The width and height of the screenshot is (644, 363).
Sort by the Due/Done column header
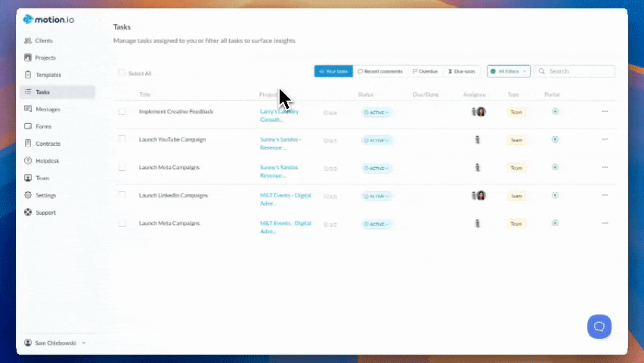pyautogui.click(x=426, y=94)
